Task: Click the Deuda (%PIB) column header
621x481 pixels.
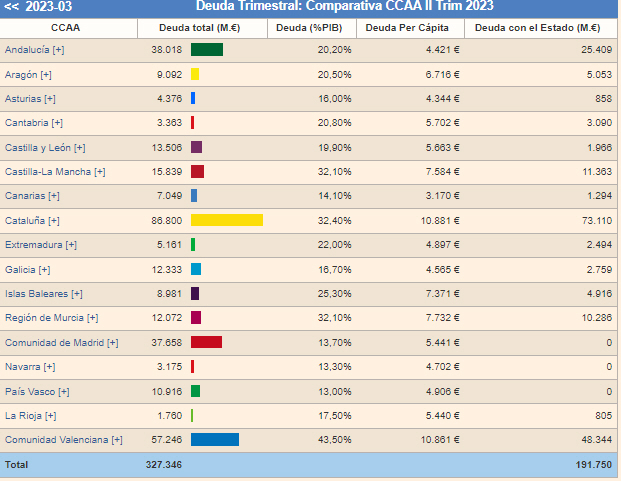Action: pos(312,27)
